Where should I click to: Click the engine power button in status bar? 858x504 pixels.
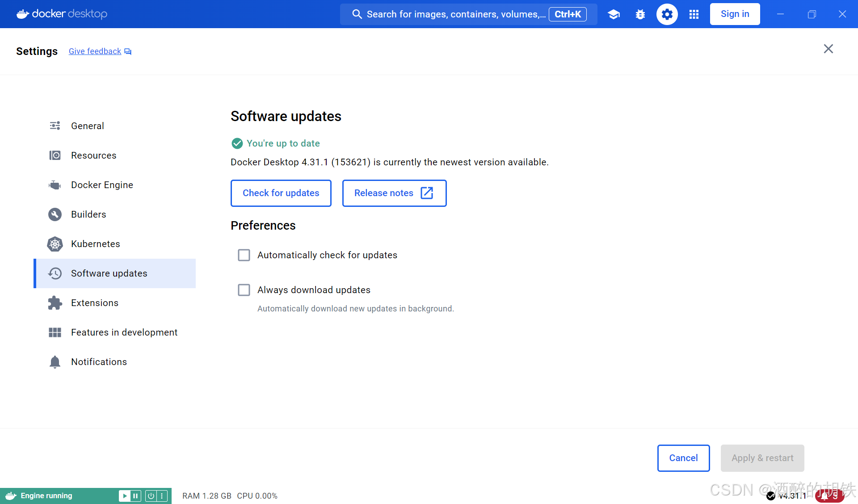(151, 496)
